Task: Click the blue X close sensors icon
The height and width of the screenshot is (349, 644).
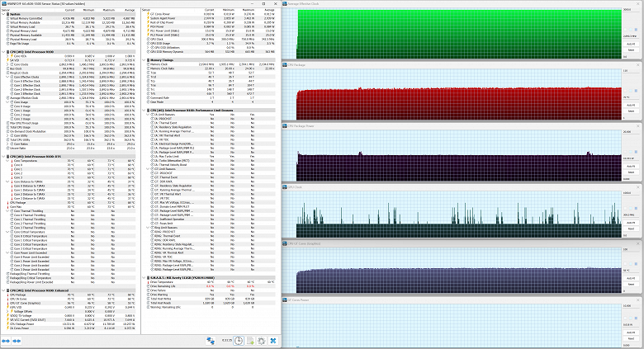Action: (x=272, y=340)
